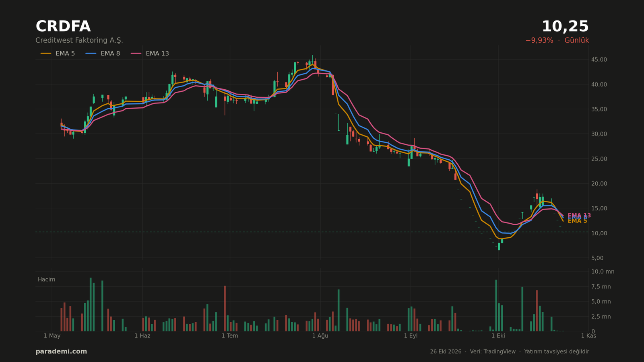Click the 35,00 price axis label
The height and width of the screenshot is (362, 644).
point(599,109)
